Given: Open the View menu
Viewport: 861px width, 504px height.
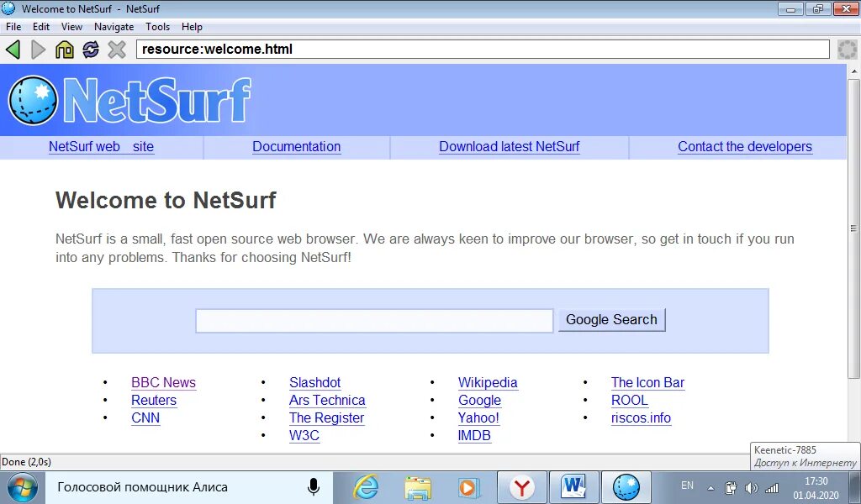Looking at the screenshot, I should (71, 27).
